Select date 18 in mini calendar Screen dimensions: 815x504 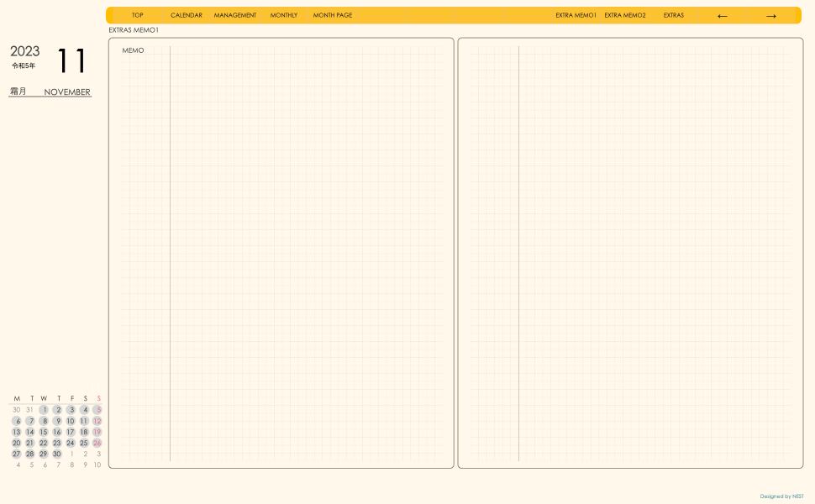click(84, 432)
